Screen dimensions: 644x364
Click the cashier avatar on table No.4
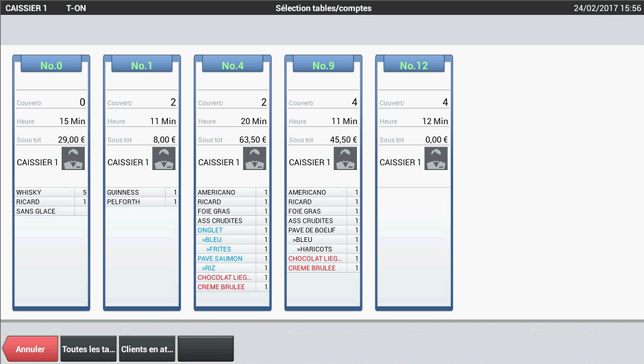pos(255,158)
